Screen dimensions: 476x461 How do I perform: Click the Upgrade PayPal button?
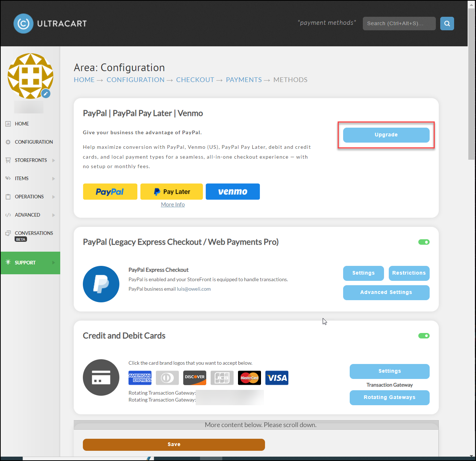click(386, 135)
